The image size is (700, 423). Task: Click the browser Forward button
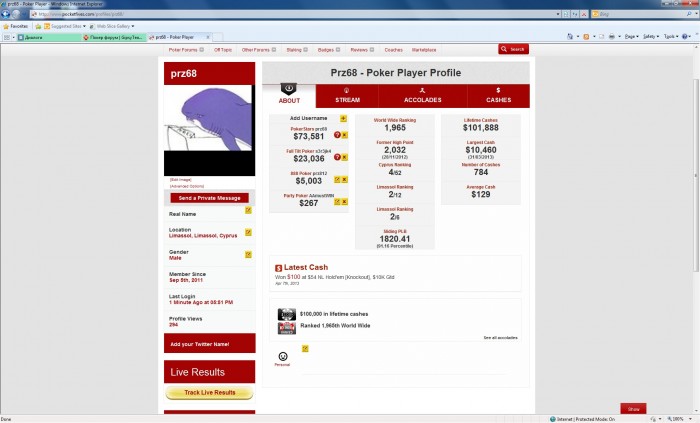pyautogui.click(x=16, y=14)
